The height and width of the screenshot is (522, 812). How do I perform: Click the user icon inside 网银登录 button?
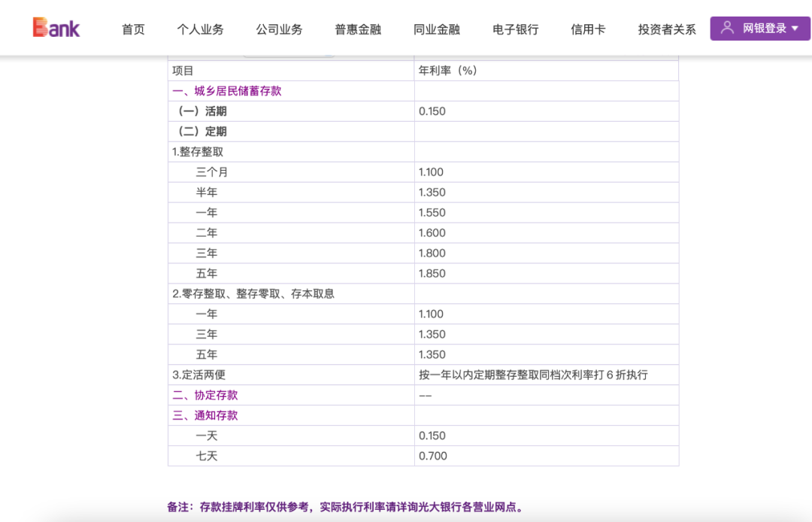click(726, 27)
